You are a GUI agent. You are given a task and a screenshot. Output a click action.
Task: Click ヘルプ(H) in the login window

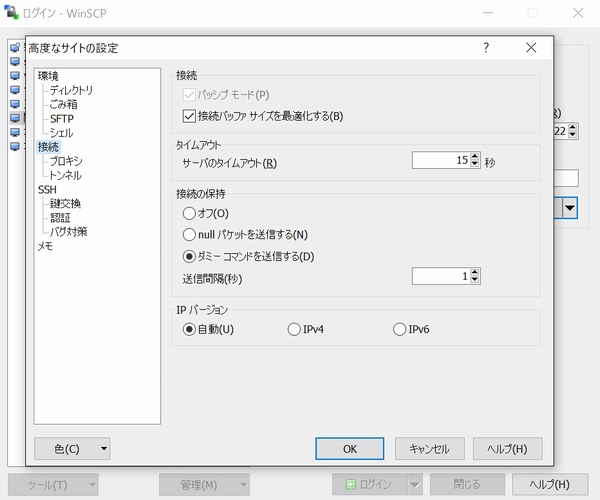click(x=549, y=484)
